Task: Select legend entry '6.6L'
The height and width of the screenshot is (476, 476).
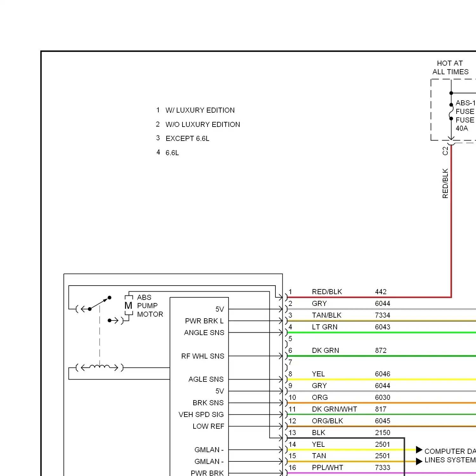Action: click(x=172, y=153)
